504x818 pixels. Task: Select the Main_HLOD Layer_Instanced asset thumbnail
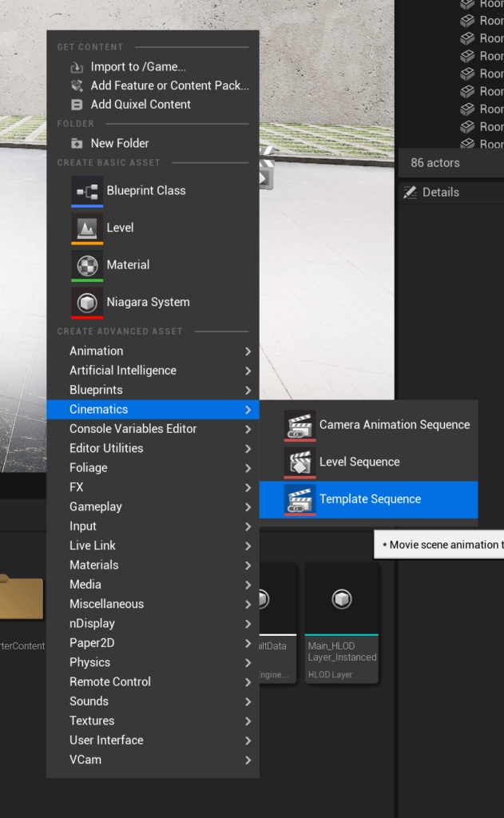click(342, 599)
